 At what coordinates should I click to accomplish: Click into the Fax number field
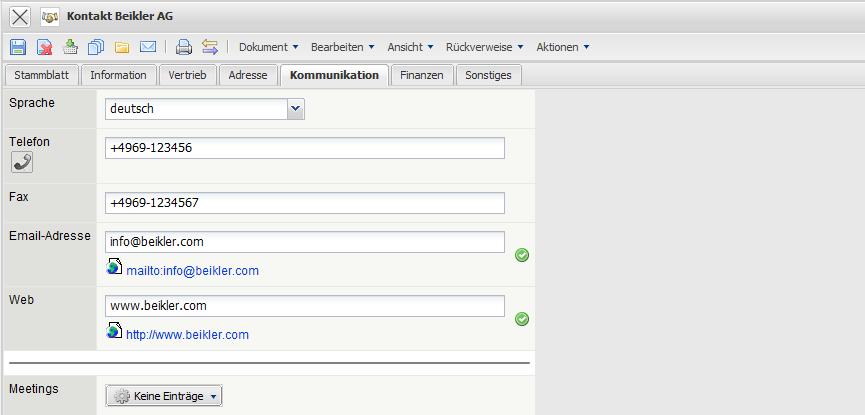pos(304,203)
